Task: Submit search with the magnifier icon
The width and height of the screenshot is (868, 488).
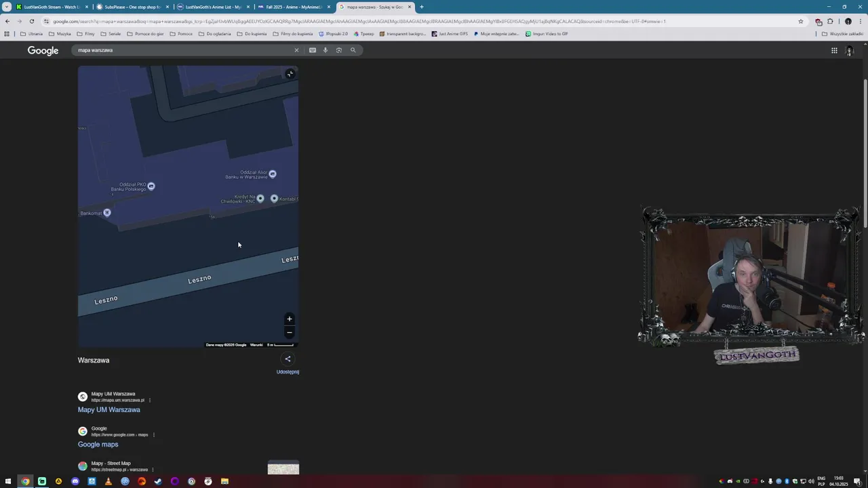Action: pos(353,50)
